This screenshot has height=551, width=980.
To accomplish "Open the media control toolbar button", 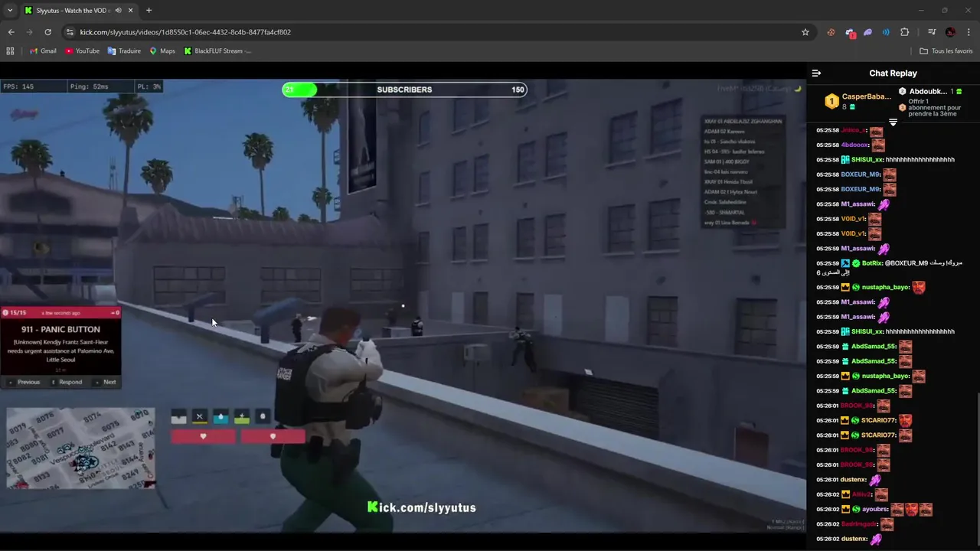I will point(932,32).
